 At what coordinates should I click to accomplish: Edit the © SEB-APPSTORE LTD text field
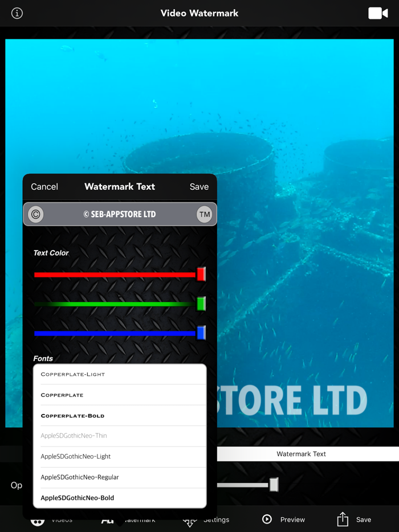[120, 214]
